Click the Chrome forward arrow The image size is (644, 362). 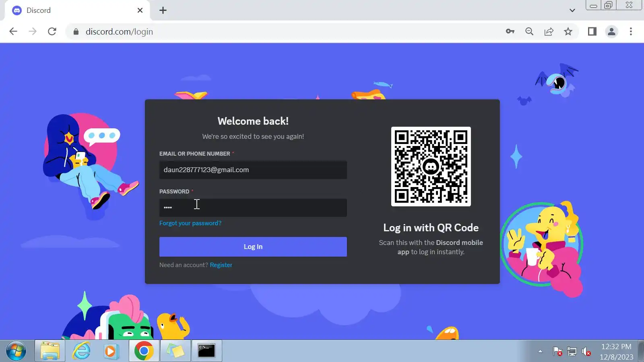point(33,31)
